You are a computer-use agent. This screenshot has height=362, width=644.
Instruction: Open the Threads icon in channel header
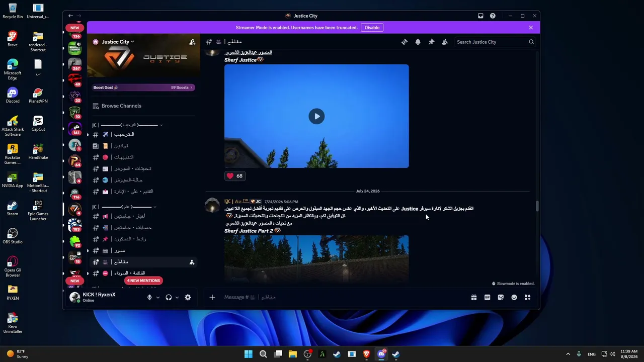click(404, 42)
